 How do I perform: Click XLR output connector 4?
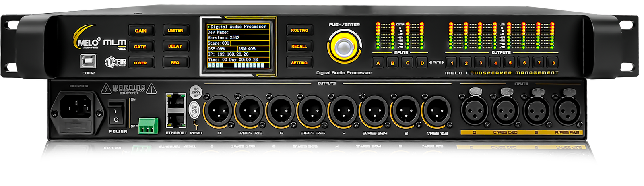[343, 111]
